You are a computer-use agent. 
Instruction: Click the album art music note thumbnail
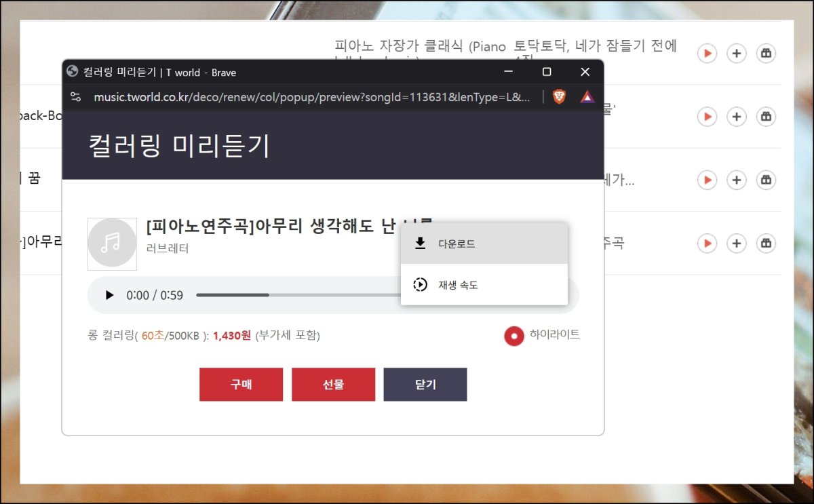pos(112,244)
